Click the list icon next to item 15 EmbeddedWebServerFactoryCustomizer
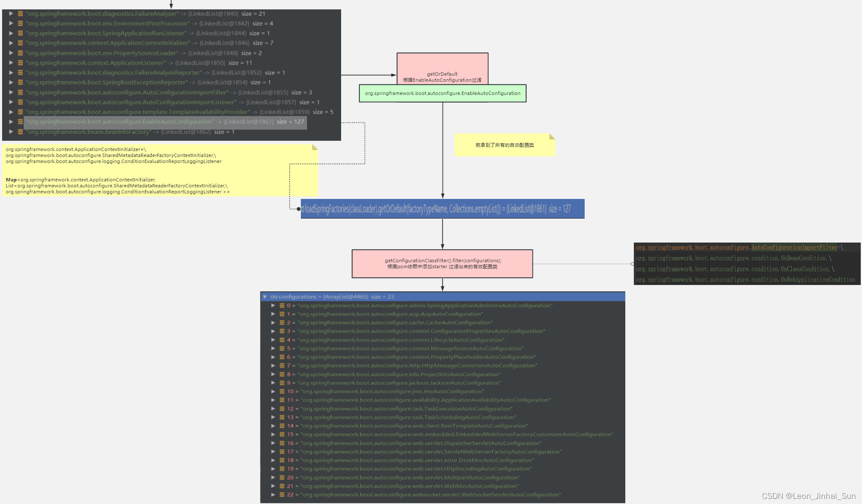This screenshot has width=862, height=504. (282, 434)
